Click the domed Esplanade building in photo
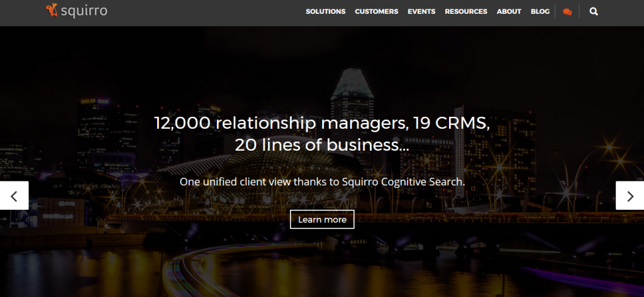 [x=247, y=180]
